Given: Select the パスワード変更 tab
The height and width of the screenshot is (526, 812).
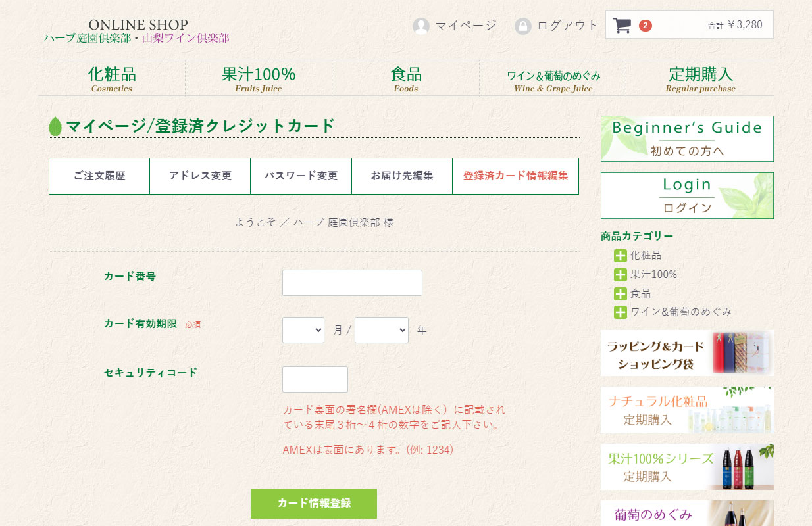Looking at the screenshot, I should 301,176.
